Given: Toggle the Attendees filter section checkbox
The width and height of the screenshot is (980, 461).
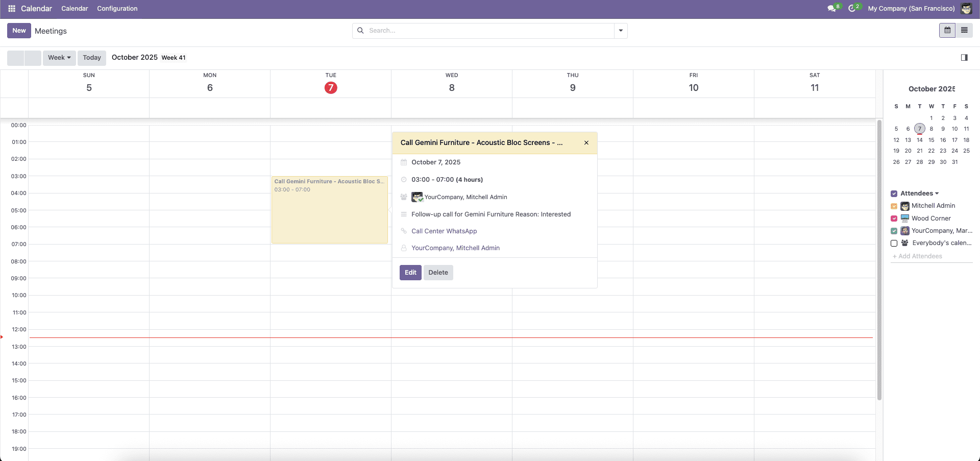Looking at the screenshot, I should point(894,193).
